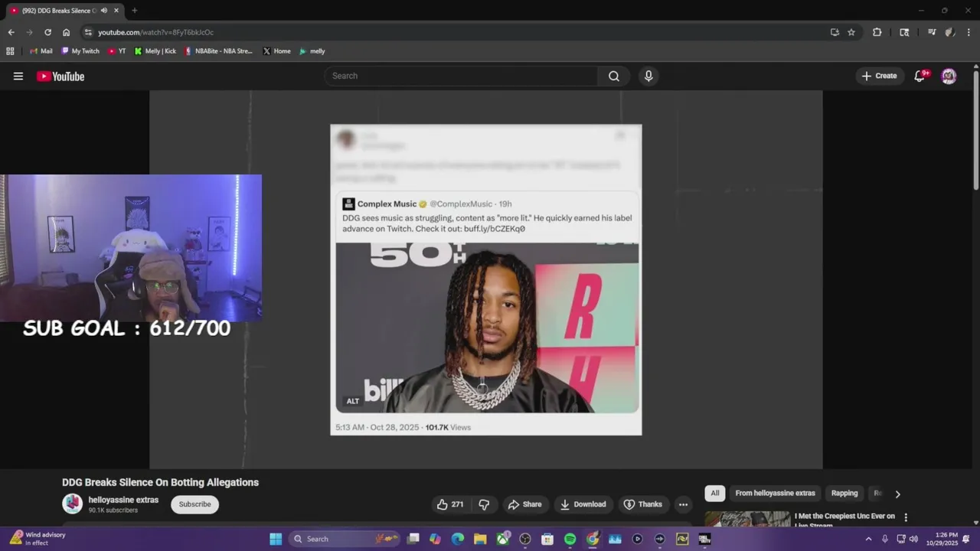This screenshot has height=551, width=980.
Task: Open Melly Kick bookmark
Action: (155, 51)
